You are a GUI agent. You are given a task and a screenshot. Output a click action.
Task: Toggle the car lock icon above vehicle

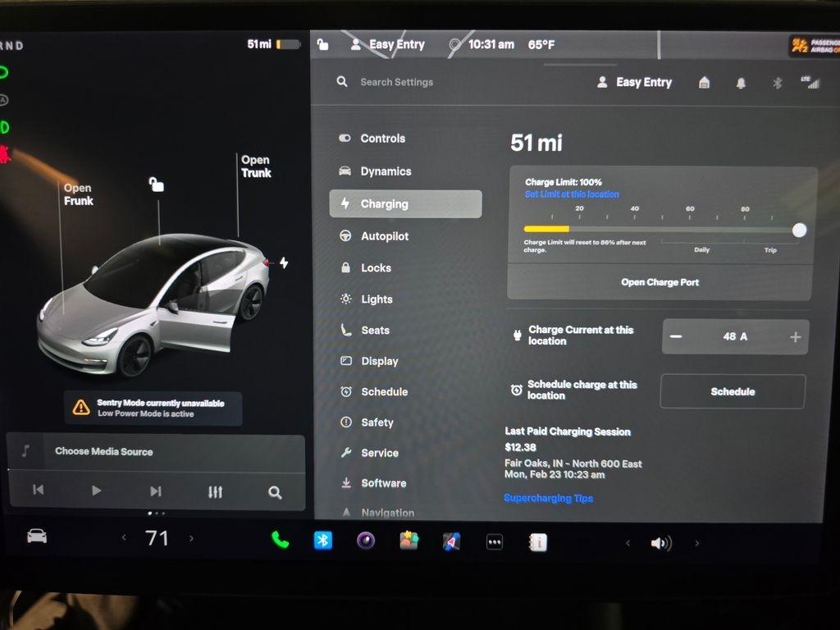coord(156,184)
